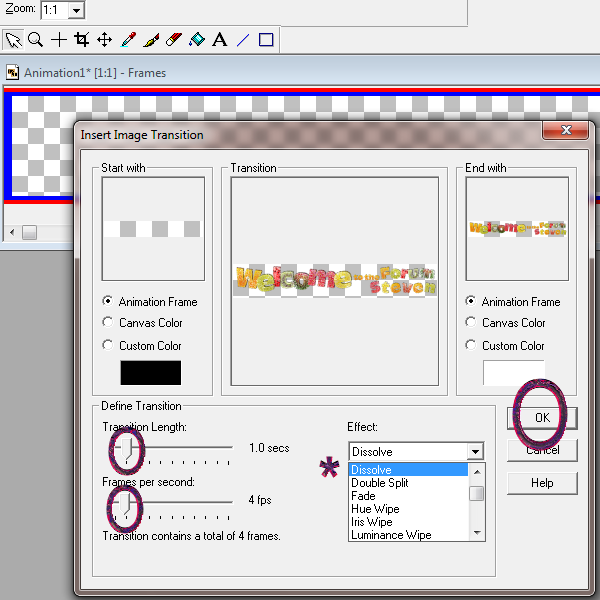600x600 pixels.
Task: Click the Frames window scroll left arrow
Action: (x=12, y=232)
